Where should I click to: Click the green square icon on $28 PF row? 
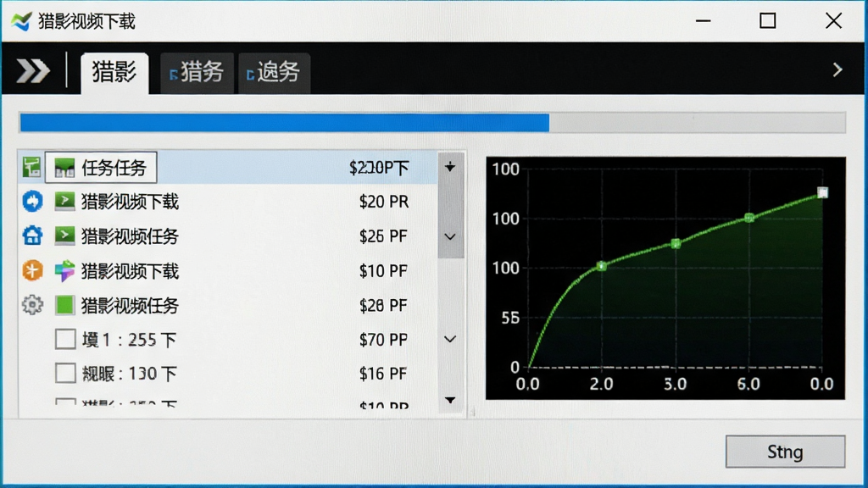coord(64,305)
